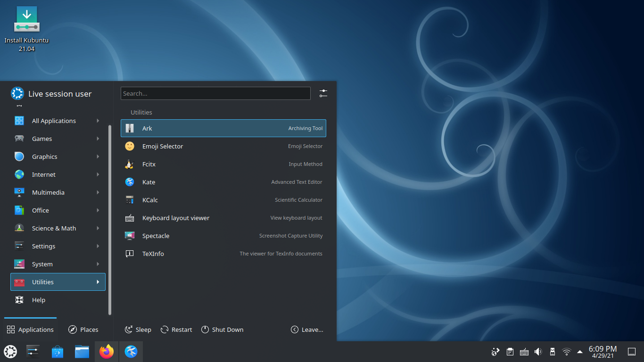The width and height of the screenshot is (644, 362).
Task: Open the clipboard tray icon
Action: tap(510, 352)
